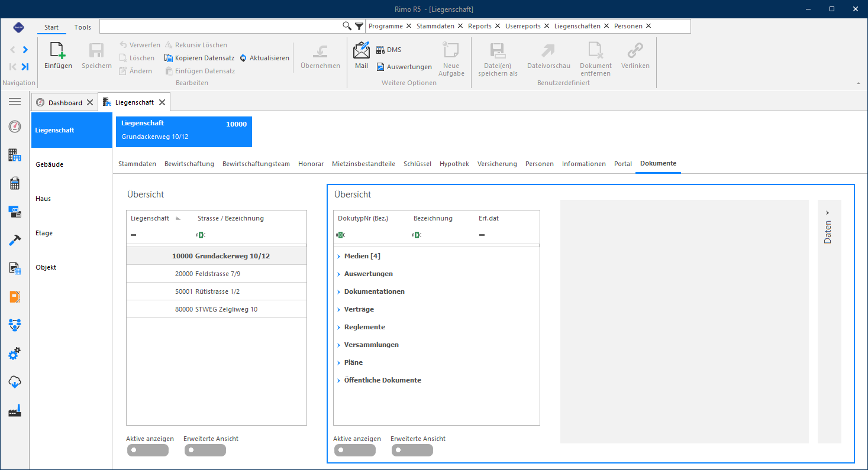Open the calculator sidebar icon
This screenshot has height=470, width=868.
tap(15, 183)
